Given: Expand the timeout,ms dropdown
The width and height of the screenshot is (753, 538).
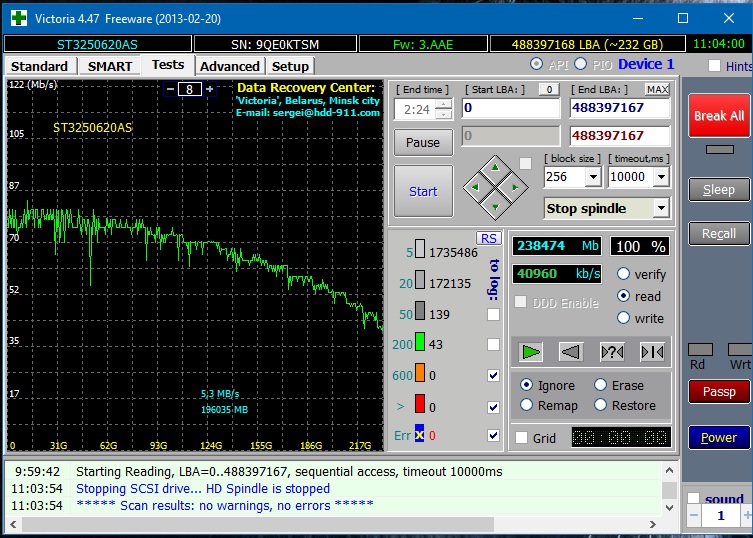Looking at the screenshot, I should [660, 177].
